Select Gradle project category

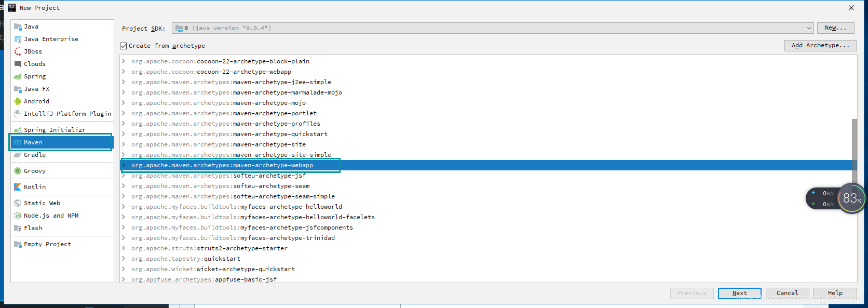62,155
